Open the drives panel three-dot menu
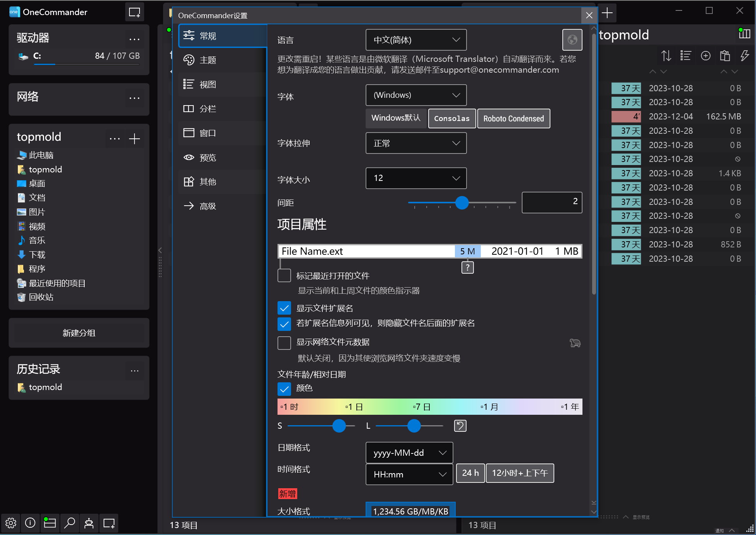 135,39
